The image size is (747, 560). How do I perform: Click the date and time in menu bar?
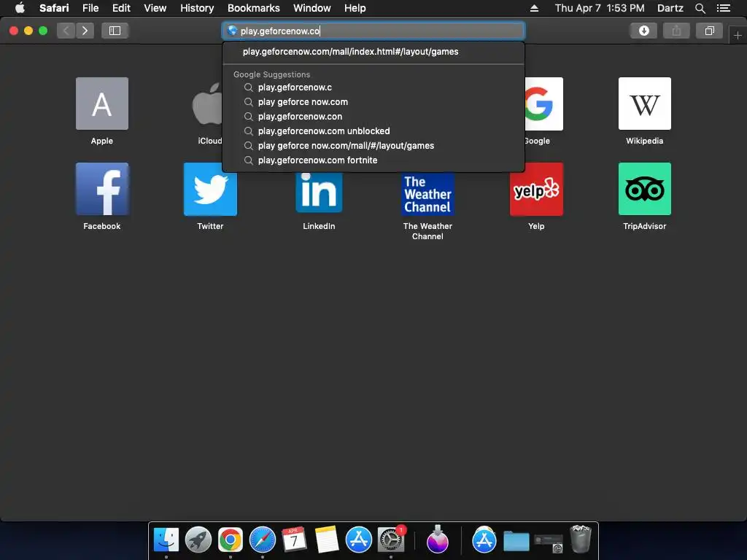[x=600, y=8]
